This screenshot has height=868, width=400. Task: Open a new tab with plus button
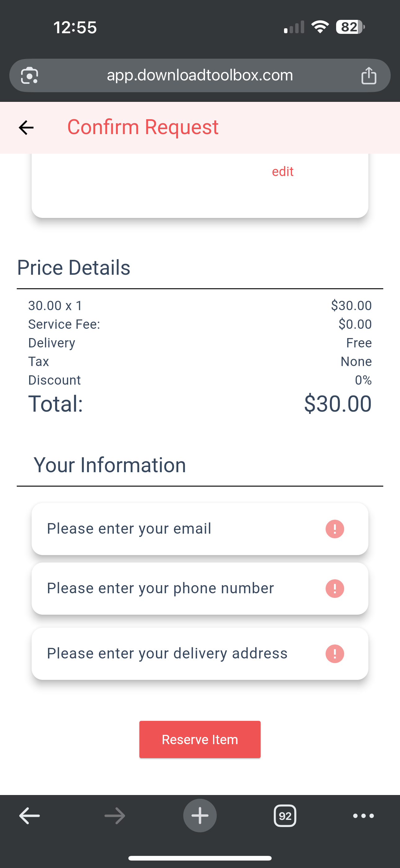[200, 816]
